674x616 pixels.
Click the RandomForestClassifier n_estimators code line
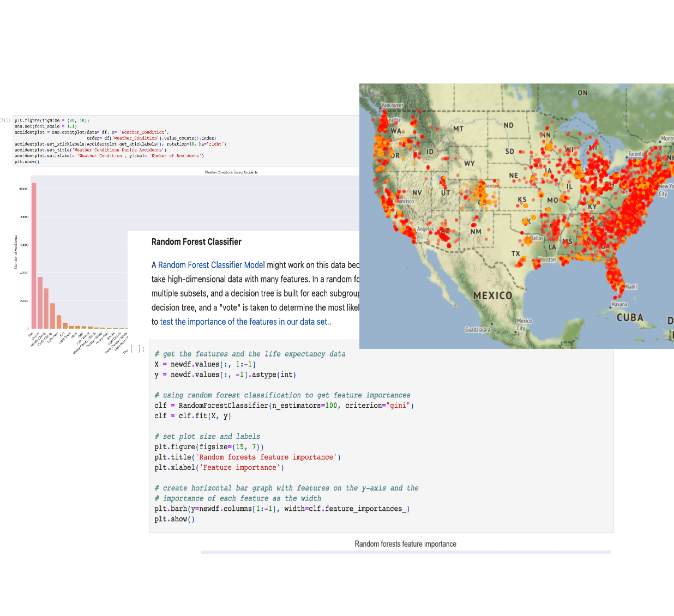284,406
